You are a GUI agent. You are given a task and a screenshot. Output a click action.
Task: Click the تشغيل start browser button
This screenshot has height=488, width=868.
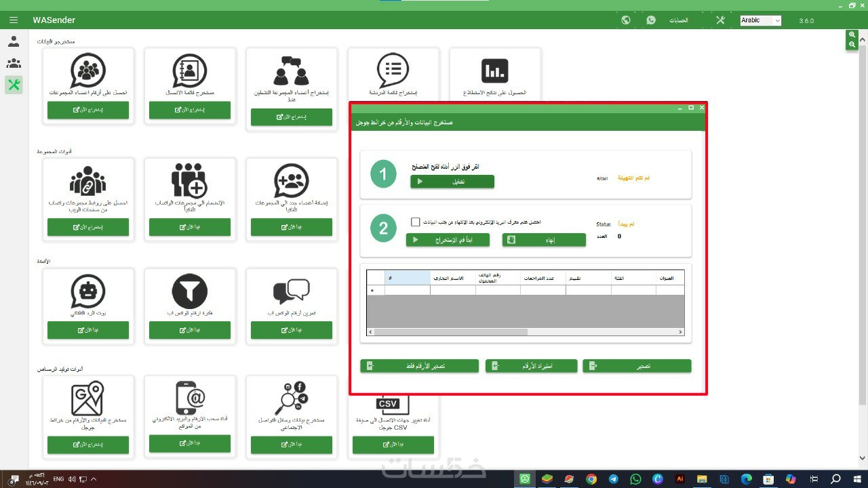click(452, 182)
